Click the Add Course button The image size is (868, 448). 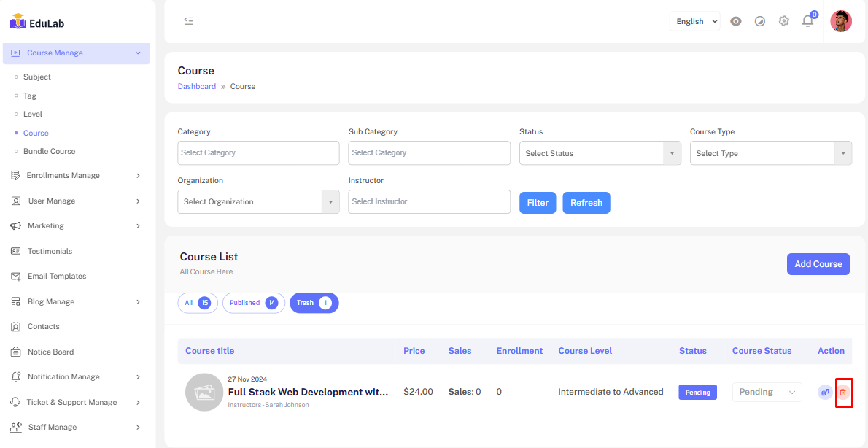(818, 264)
